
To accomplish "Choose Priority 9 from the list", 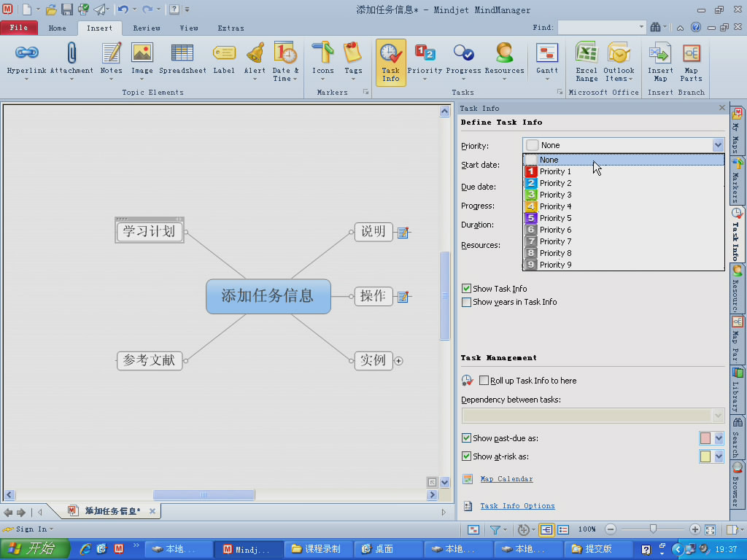I will 623,265.
